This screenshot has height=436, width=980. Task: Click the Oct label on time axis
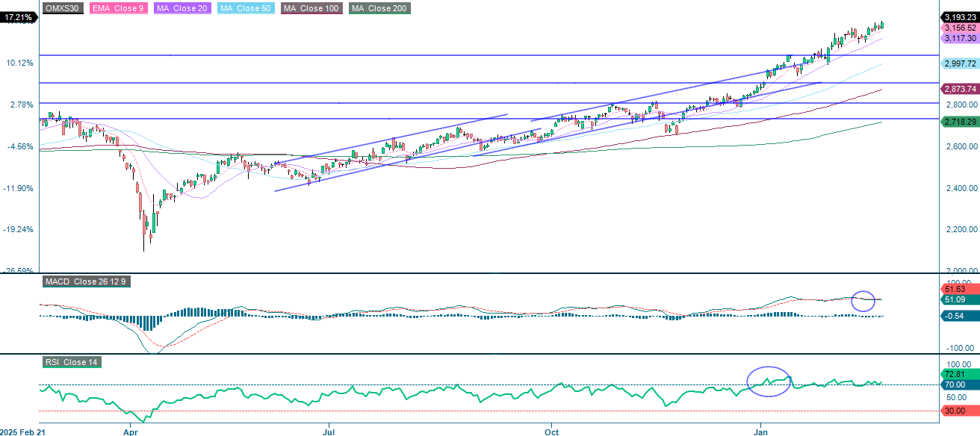551,432
